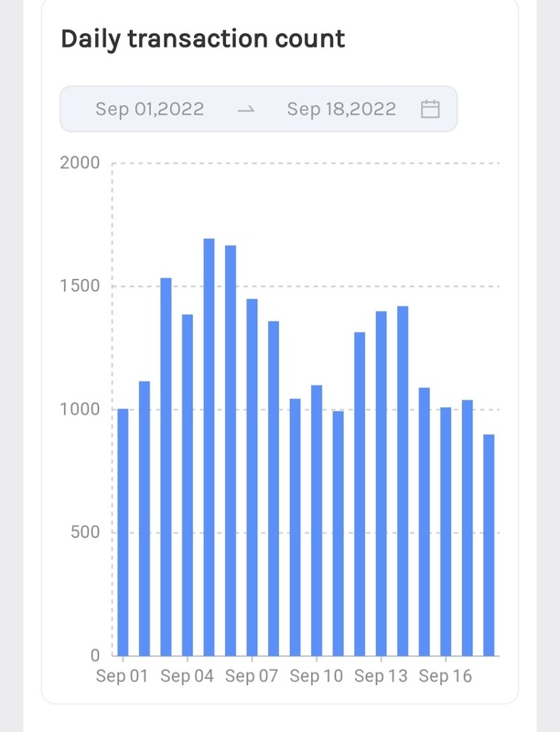This screenshot has height=732, width=560.
Task: Click the Sep 18,2022 end date field
Action: [x=341, y=109]
